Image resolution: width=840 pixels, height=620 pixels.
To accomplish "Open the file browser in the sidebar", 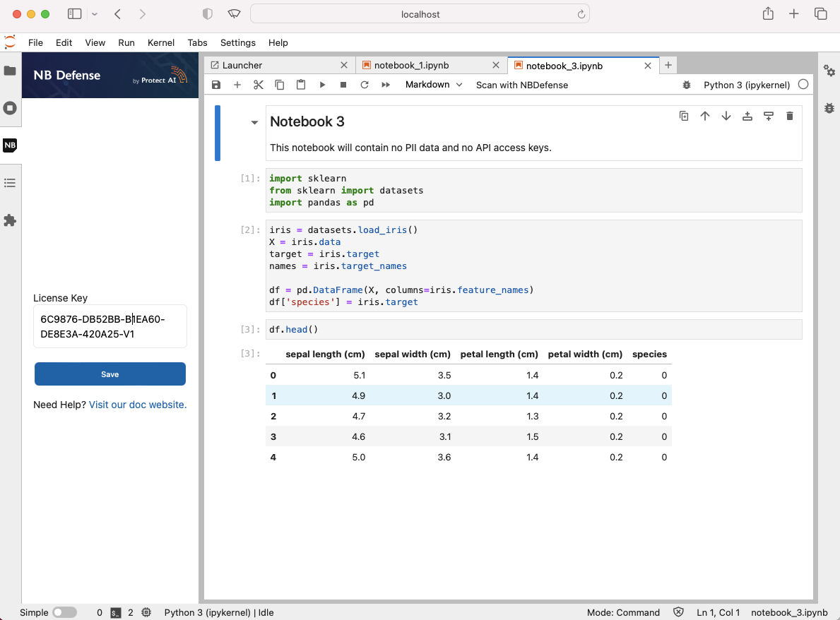I will pos(10,70).
